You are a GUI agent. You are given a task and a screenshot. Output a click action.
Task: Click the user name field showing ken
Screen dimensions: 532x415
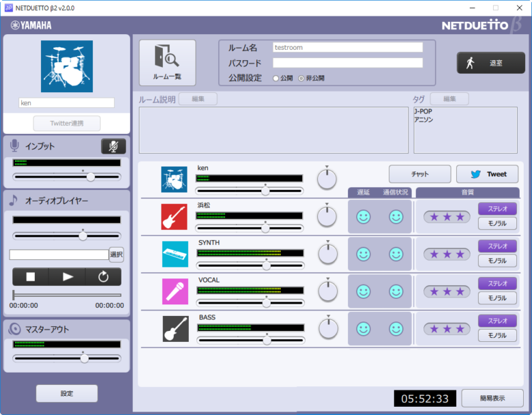67,103
